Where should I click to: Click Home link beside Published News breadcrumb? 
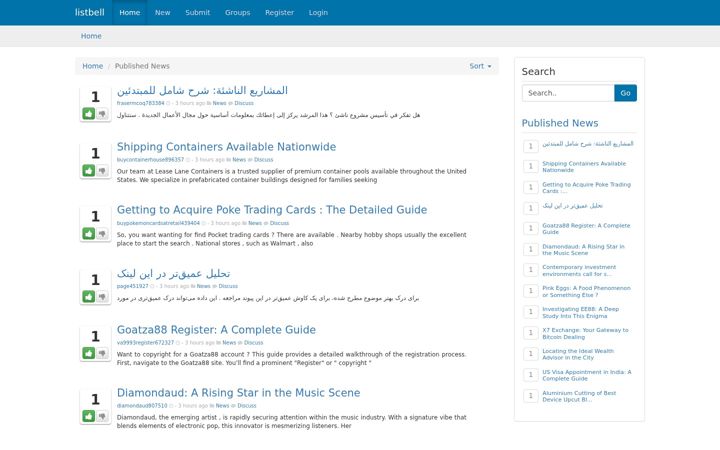point(93,66)
